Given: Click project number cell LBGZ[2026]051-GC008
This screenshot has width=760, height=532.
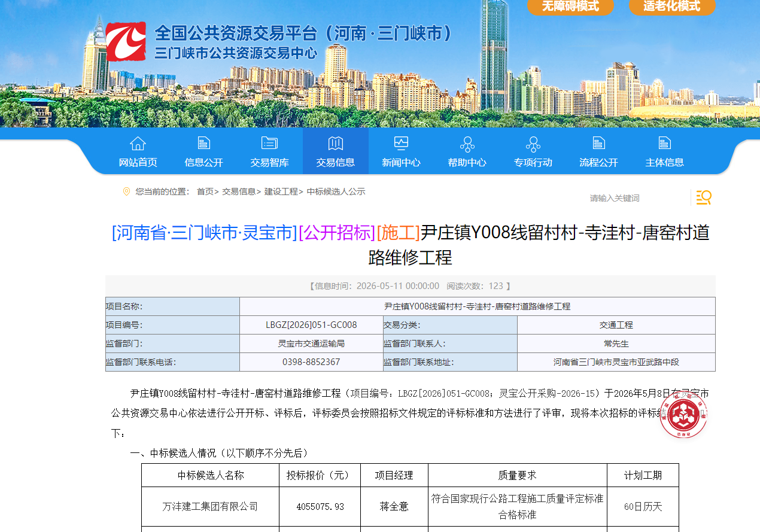Looking at the screenshot, I should coord(311,325).
